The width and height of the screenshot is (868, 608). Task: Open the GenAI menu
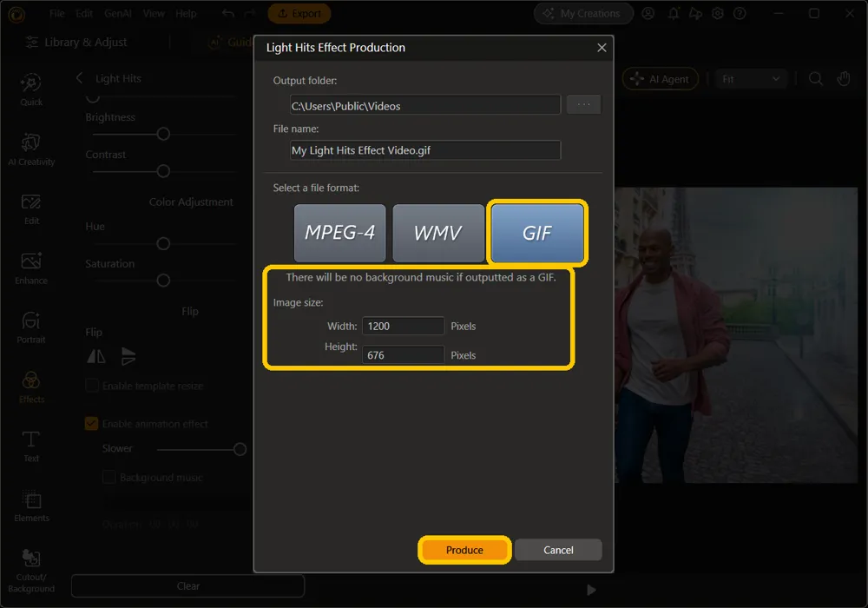click(117, 13)
